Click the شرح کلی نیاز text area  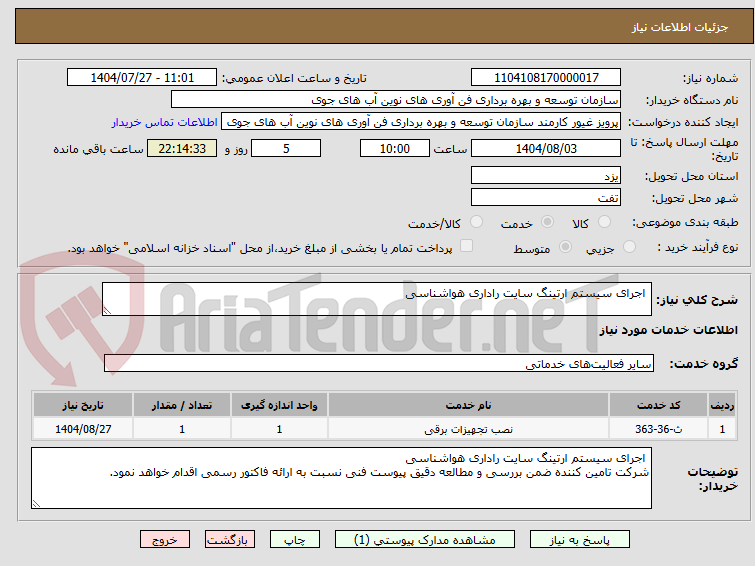[x=377, y=299]
